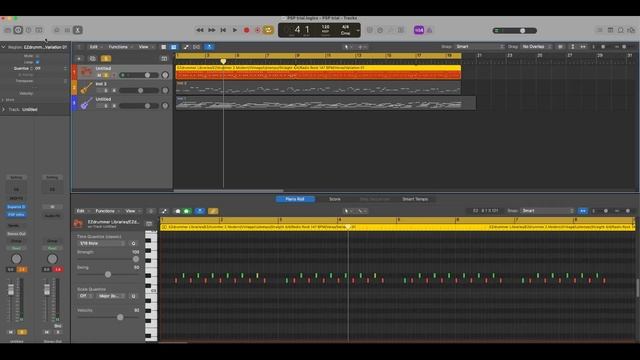640x360 pixels.
Task: Click the PSP audio effect slot
Action: (x=16, y=214)
